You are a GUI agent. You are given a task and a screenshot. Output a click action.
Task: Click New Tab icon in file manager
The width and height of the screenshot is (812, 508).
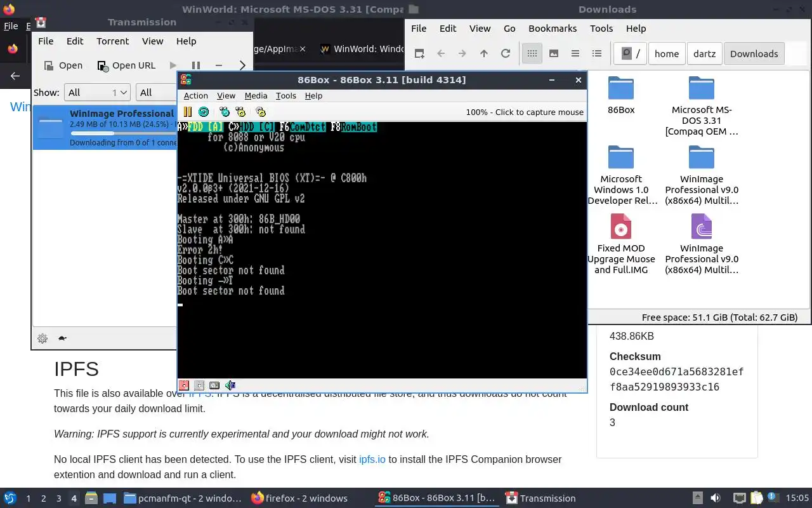pos(419,53)
